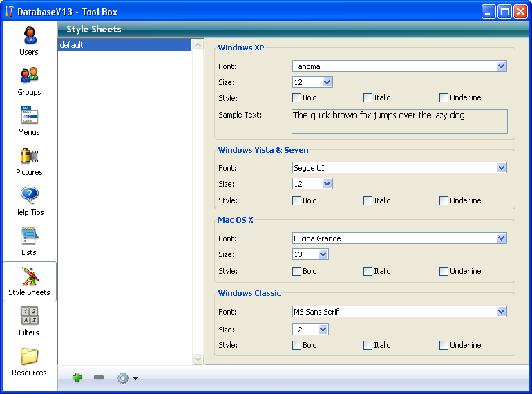Expand the Tahoma font dropdown
The height and width of the screenshot is (394, 532).
tap(501, 66)
